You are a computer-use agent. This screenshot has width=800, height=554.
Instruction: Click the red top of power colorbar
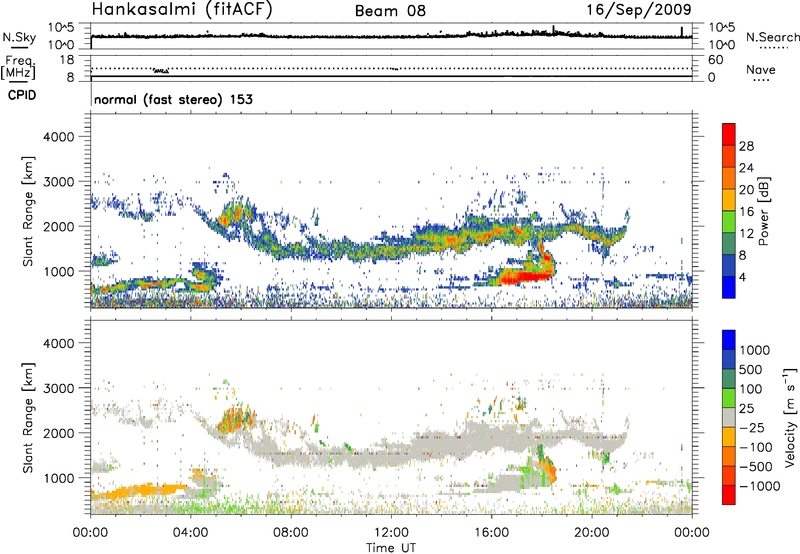pos(729,134)
